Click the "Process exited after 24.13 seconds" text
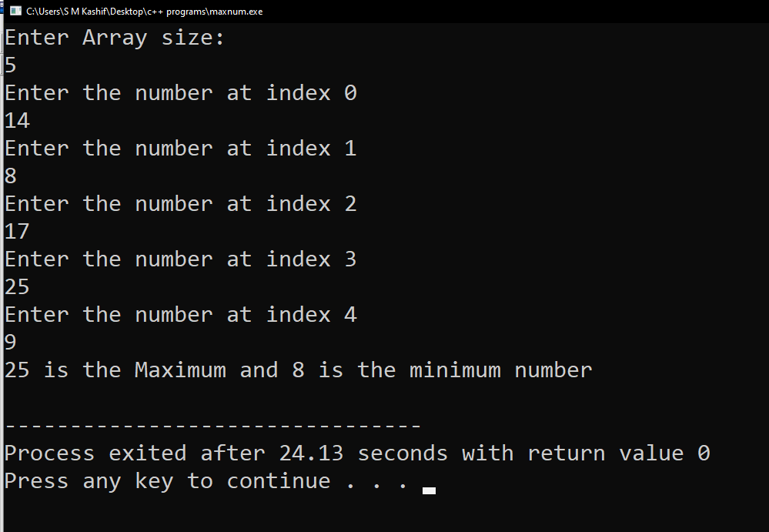The image size is (769, 532). [226, 453]
